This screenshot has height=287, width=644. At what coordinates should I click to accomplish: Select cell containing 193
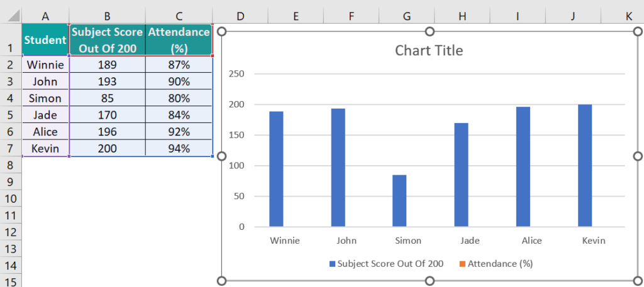click(x=108, y=82)
